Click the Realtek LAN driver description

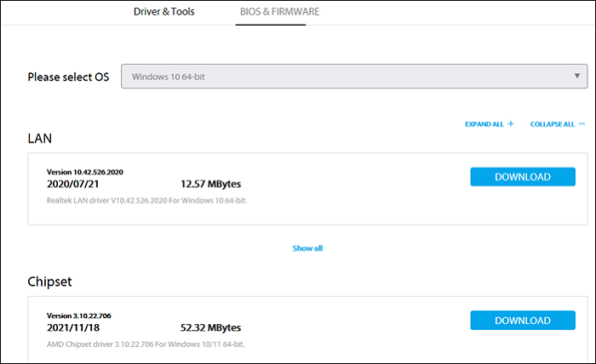152,201
